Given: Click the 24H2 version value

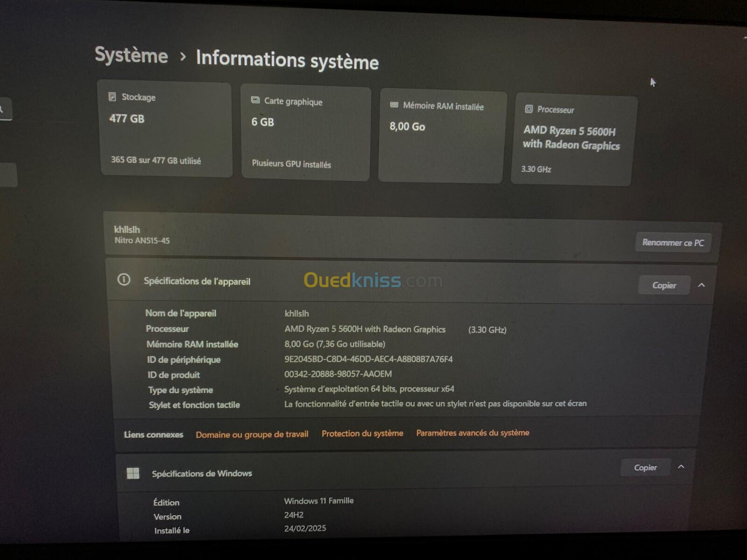Looking at the screenshot, I should pos(294,515).
